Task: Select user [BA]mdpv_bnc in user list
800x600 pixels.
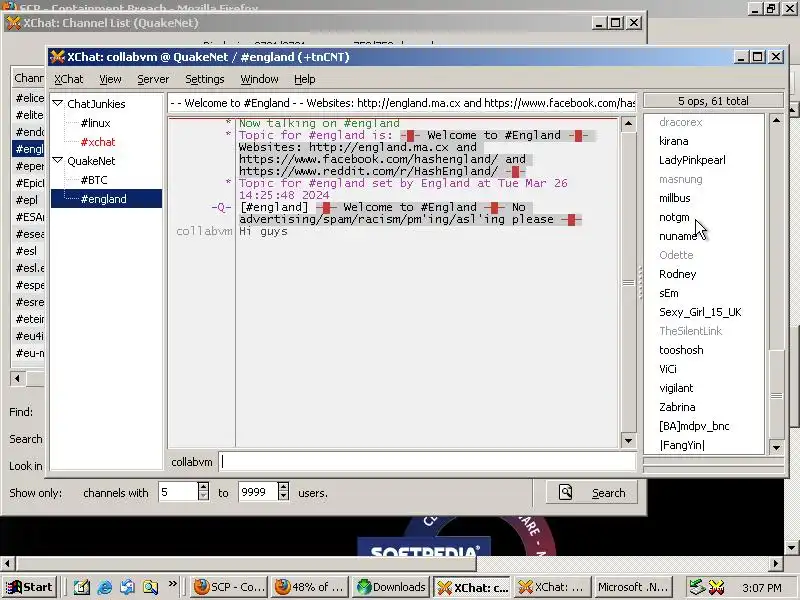Action: tap(694, 426)
